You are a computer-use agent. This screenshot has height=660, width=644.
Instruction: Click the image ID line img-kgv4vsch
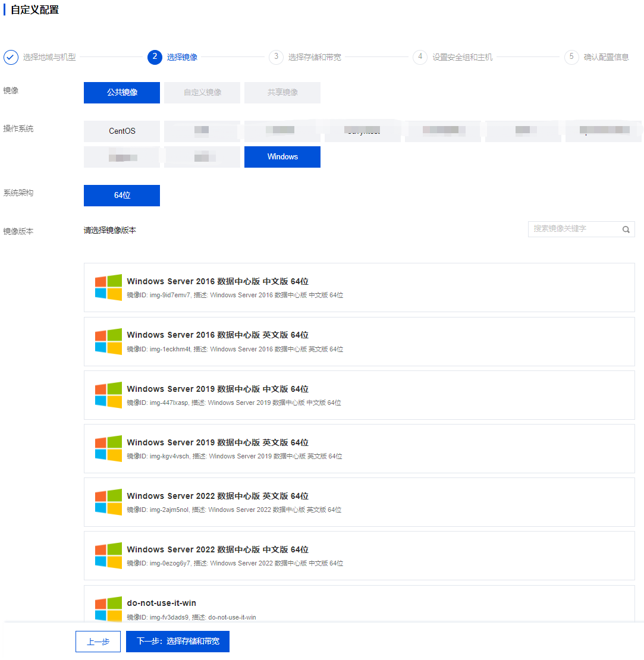point(234,456)
